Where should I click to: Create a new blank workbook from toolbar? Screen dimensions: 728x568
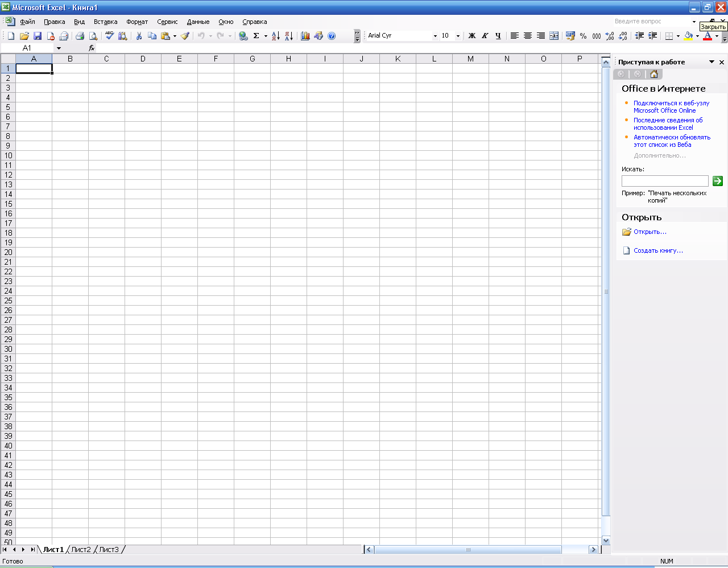(11, 36)
